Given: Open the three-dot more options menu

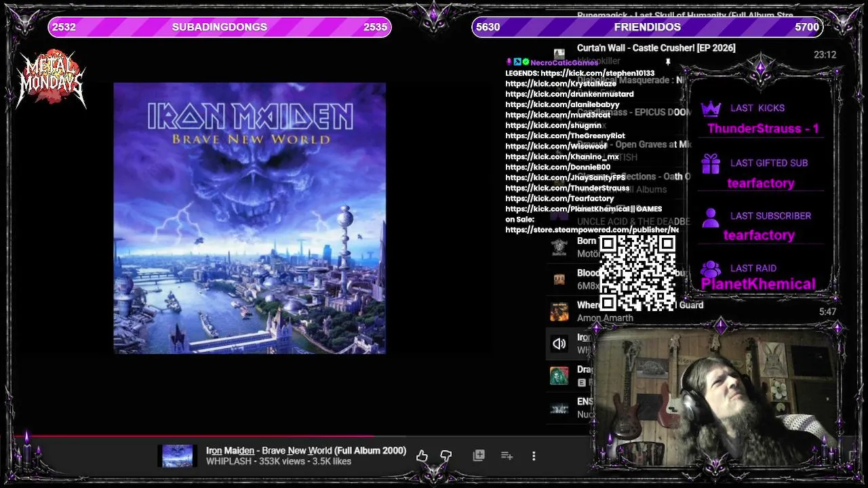Looking at the screenshot, I should click(x=534, y=456).
